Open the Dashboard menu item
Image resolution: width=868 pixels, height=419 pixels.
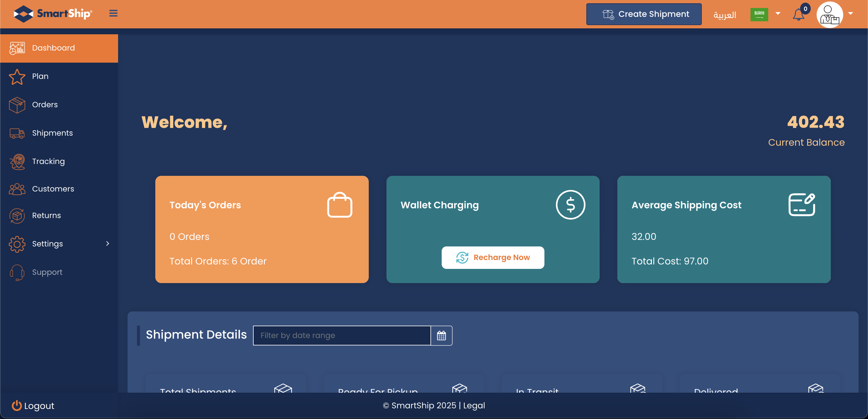tap(59, 48)
